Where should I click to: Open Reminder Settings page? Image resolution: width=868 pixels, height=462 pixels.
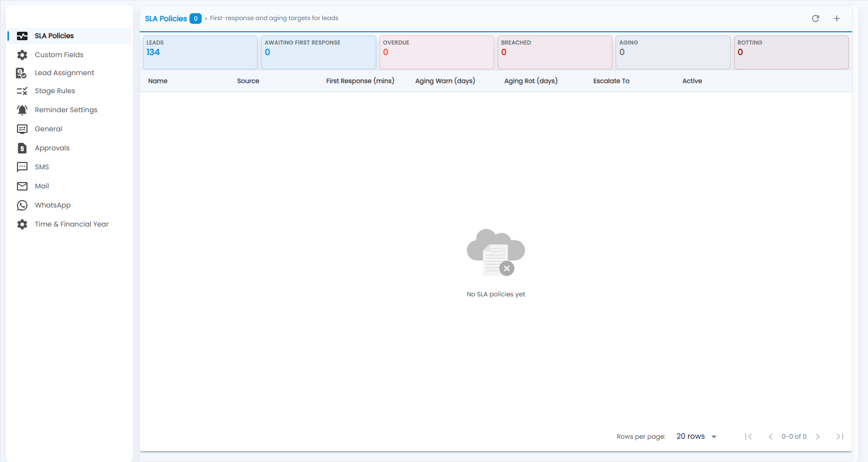pyautogui.click(x=69, y=110)
